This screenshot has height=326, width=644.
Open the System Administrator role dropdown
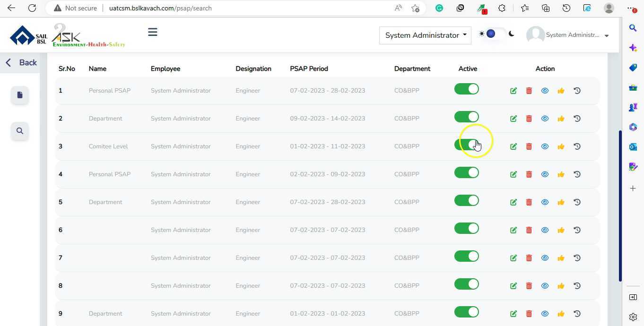click(425, 35)
